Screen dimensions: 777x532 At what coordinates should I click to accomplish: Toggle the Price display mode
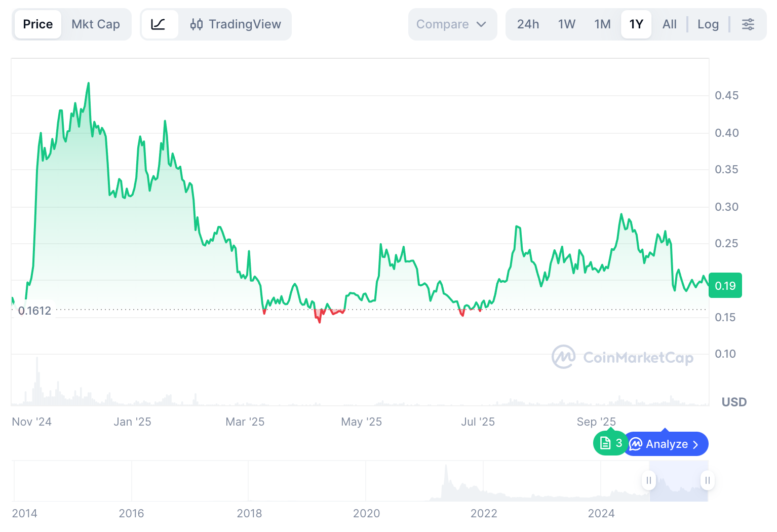[x=37, y=24]
